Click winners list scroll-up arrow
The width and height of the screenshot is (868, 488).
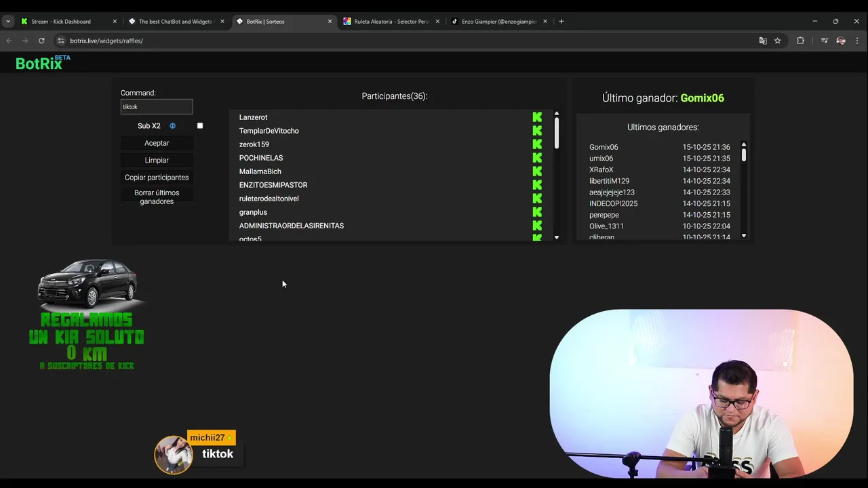(x=744, y=144)
